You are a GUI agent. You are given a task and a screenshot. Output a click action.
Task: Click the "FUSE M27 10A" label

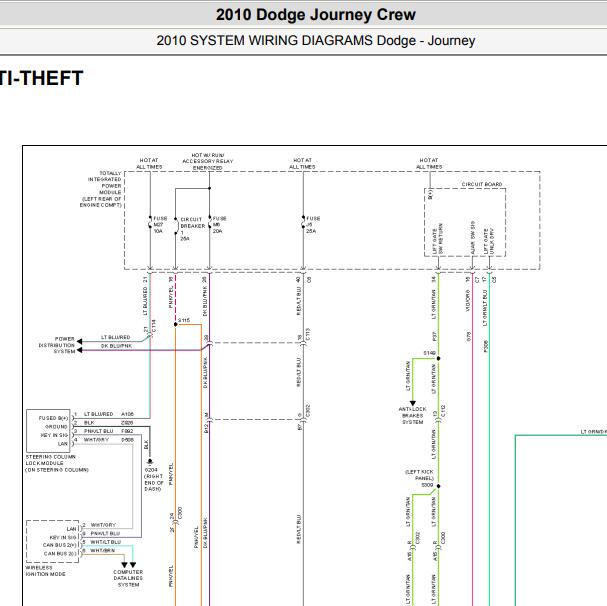160,225
